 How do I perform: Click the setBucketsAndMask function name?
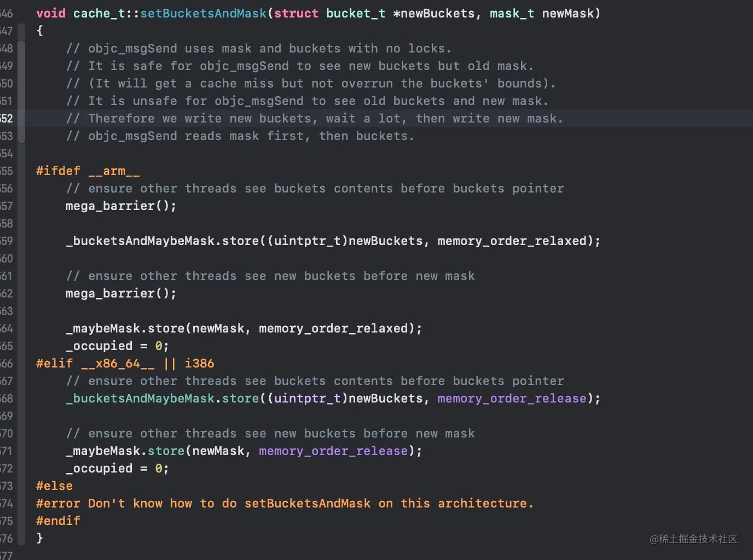click(203, 13)
